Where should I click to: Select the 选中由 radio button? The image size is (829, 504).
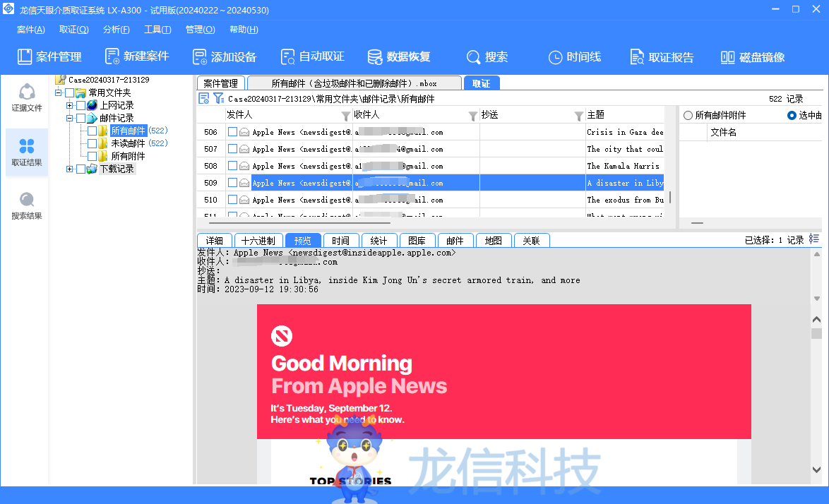coord(792,115)
